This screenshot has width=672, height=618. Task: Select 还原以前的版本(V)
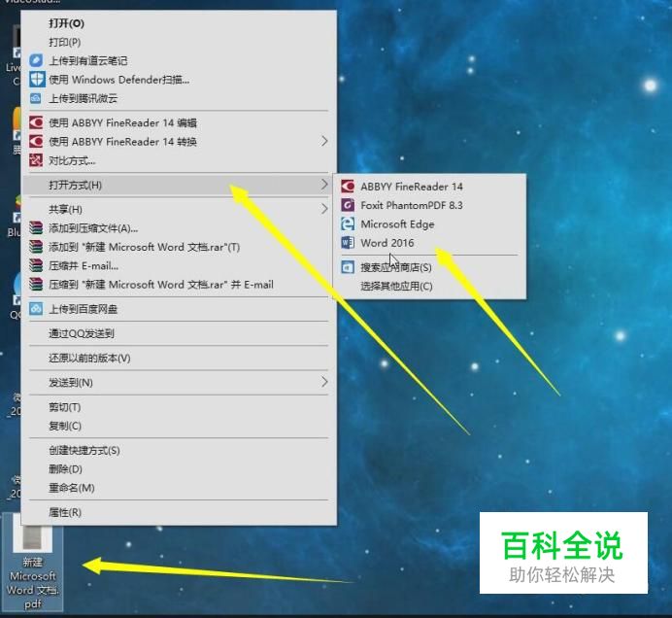tap(179, 358)
